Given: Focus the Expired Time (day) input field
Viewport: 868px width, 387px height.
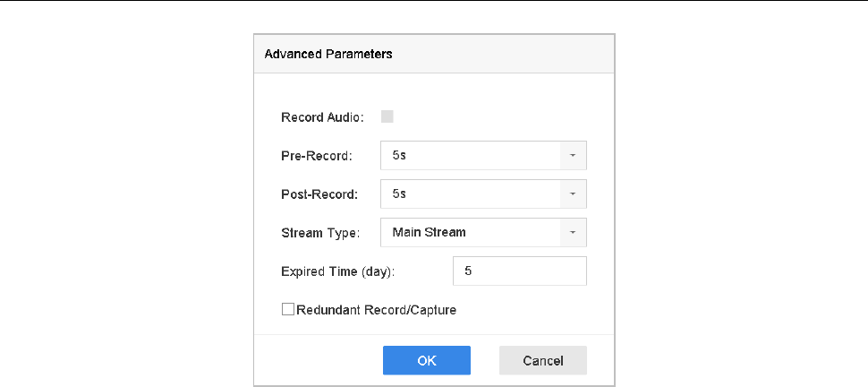Looking at the screenshot, I should pos(520,271).
